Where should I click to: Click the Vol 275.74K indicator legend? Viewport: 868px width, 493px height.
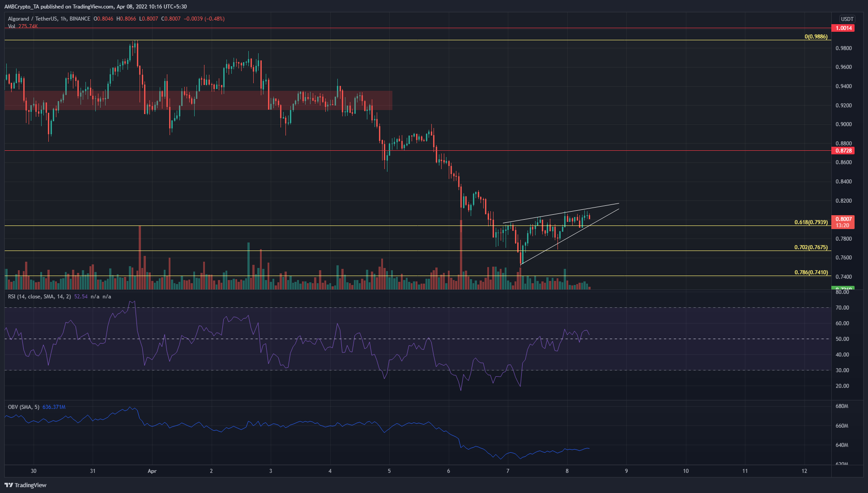click(x=23, y=26)
